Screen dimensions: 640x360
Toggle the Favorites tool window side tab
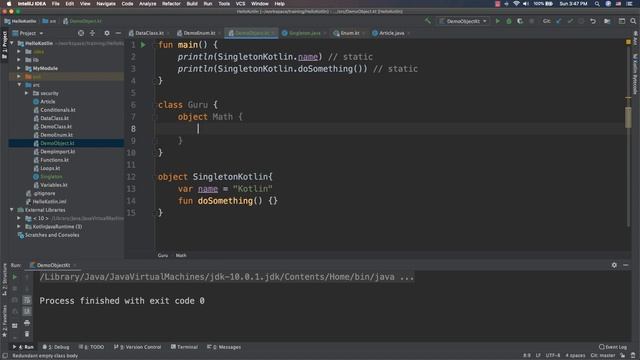[4, 322]
